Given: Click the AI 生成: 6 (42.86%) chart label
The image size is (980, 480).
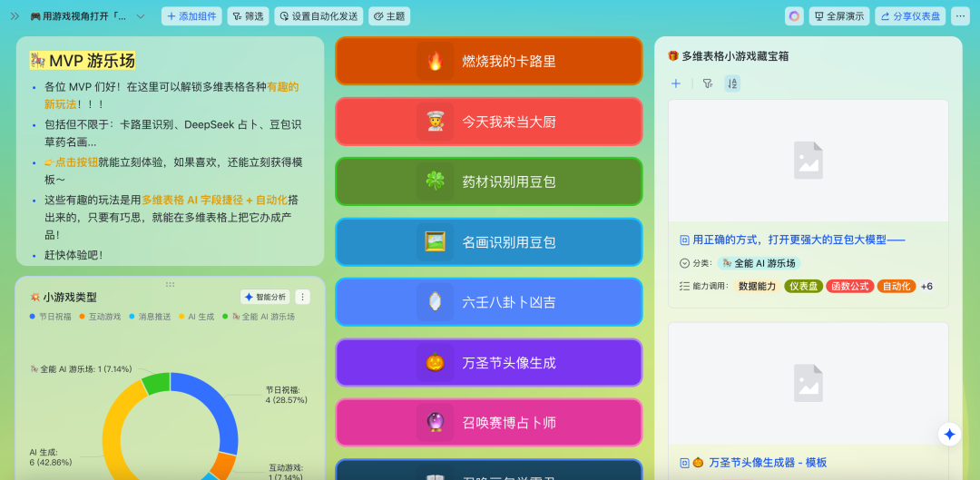Looking at the screenshot, I should coord(51,457).
